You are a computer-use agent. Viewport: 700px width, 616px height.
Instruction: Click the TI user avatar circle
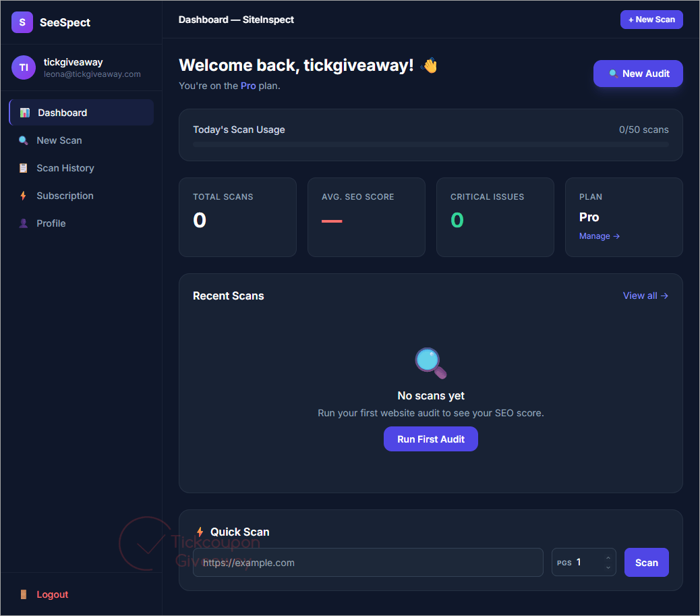[x=24, y=67]
